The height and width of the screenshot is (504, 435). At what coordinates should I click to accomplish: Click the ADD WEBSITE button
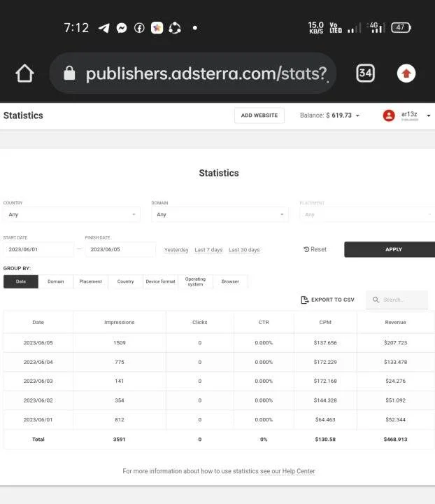tap(259, 115)
